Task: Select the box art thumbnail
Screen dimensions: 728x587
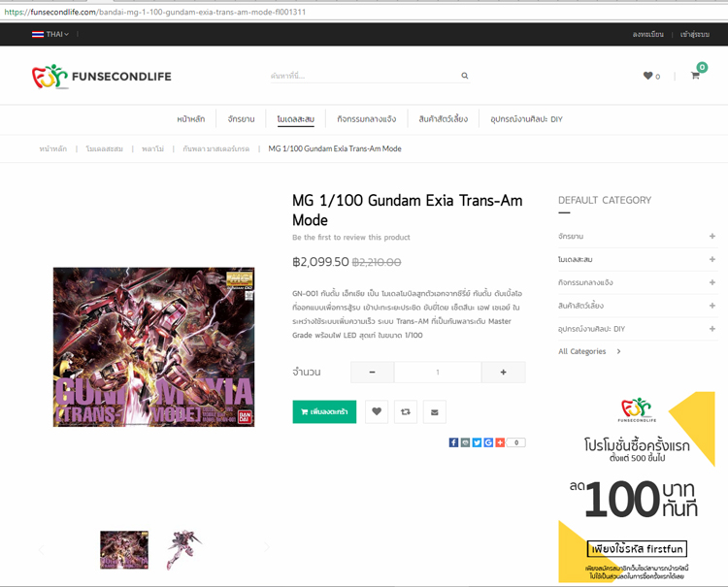Action: (124, 550)
